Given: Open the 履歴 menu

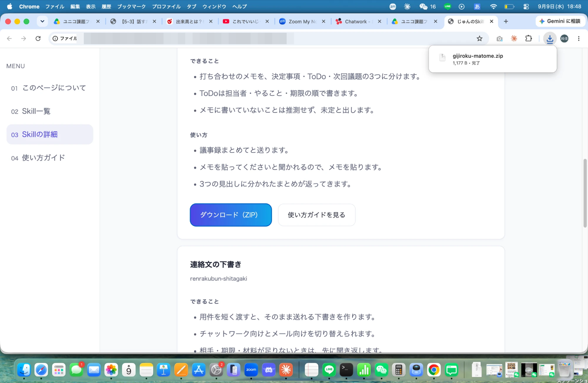Looking at the screenshot, I should point(106,7).
